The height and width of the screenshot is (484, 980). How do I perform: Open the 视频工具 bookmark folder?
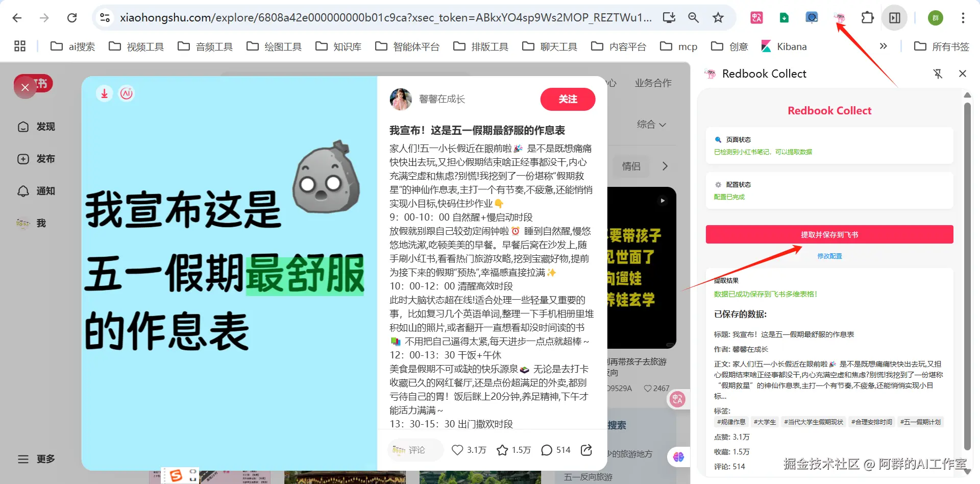(x=136, y=46)
